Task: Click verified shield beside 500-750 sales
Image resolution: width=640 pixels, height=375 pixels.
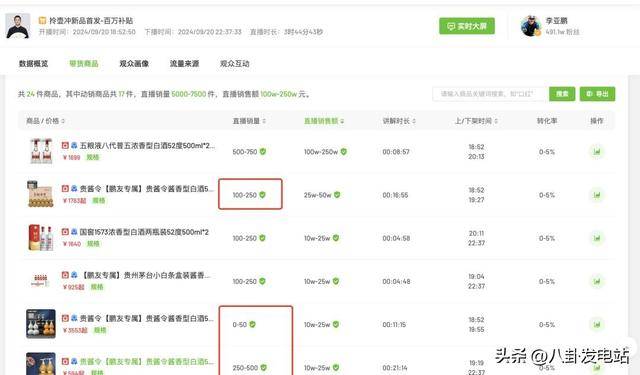Action: 263,151
